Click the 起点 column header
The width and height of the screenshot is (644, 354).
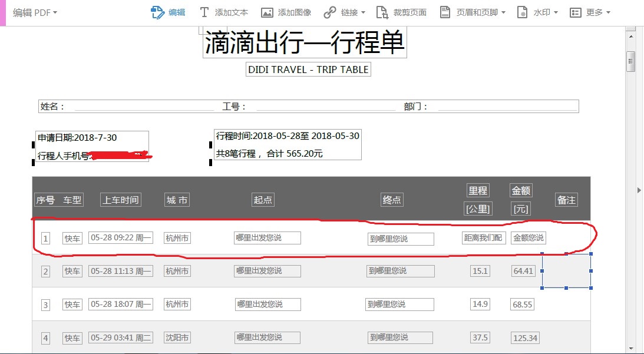(263, 200)
